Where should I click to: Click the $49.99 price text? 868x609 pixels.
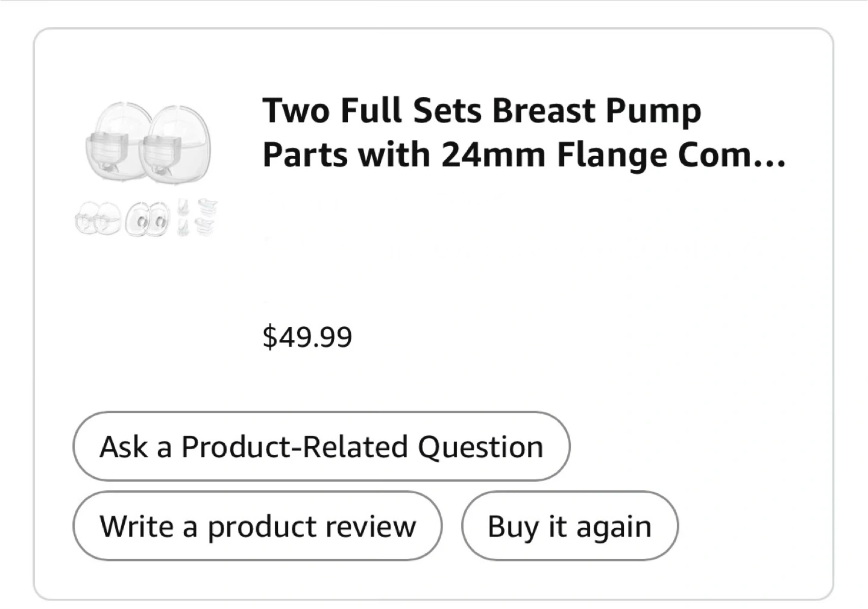point(307,336)
